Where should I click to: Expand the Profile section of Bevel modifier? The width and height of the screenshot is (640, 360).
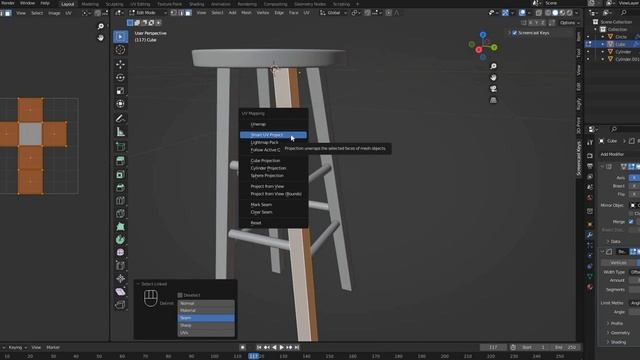616,323
